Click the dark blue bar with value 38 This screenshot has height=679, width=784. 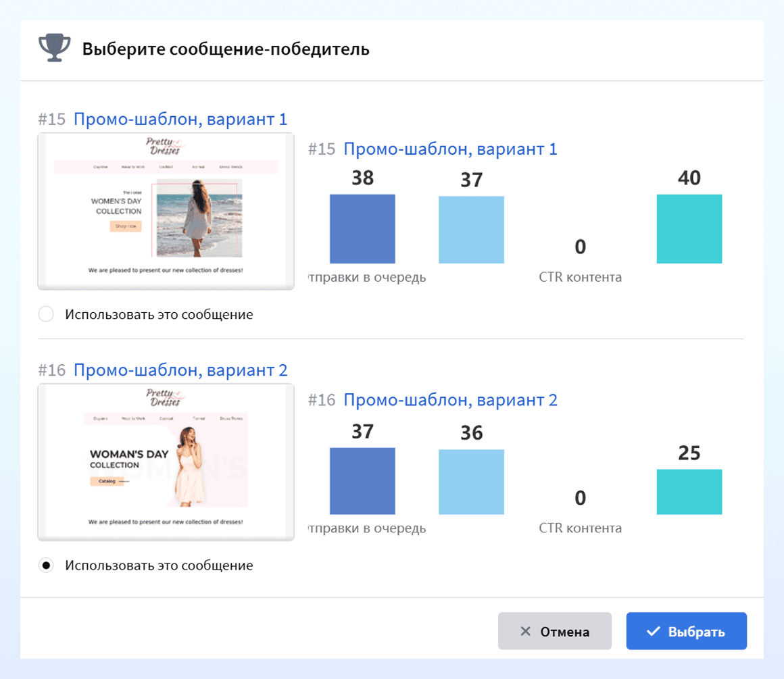pos(362,228)
